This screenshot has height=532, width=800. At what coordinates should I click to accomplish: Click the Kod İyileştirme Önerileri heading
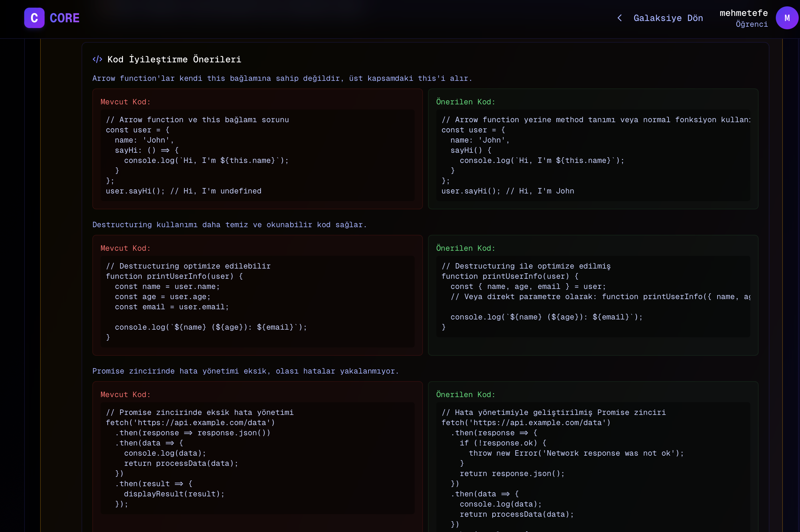coord(174,59)
